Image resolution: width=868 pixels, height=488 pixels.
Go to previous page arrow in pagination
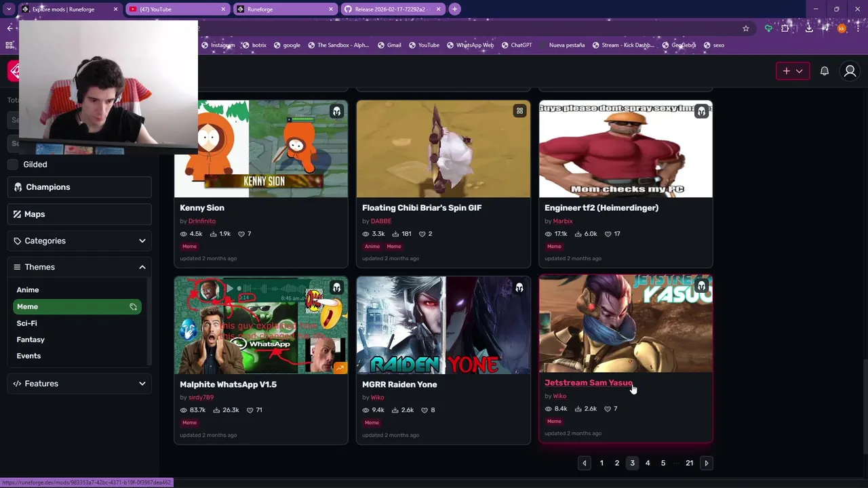click(x=585, y=463)
